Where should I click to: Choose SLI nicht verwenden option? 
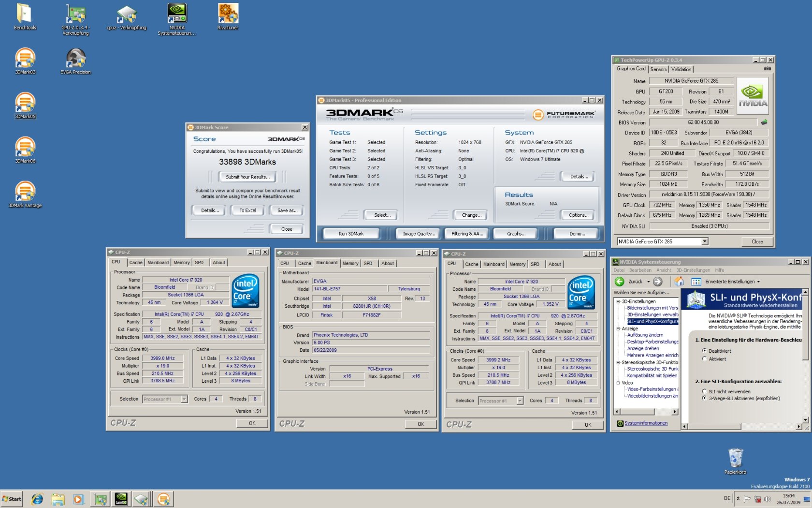coord(704,391)
